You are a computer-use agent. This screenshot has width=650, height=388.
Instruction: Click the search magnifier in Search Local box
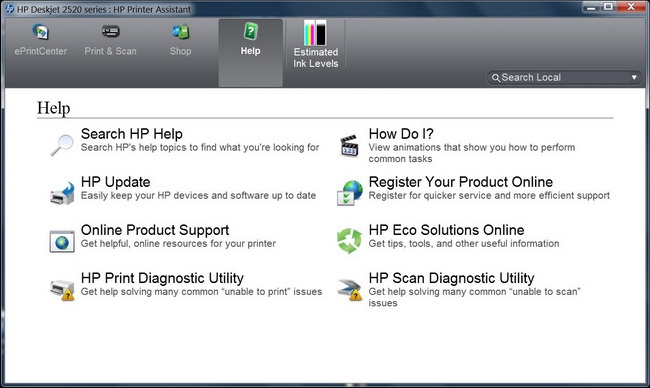(x=496, y=78)
